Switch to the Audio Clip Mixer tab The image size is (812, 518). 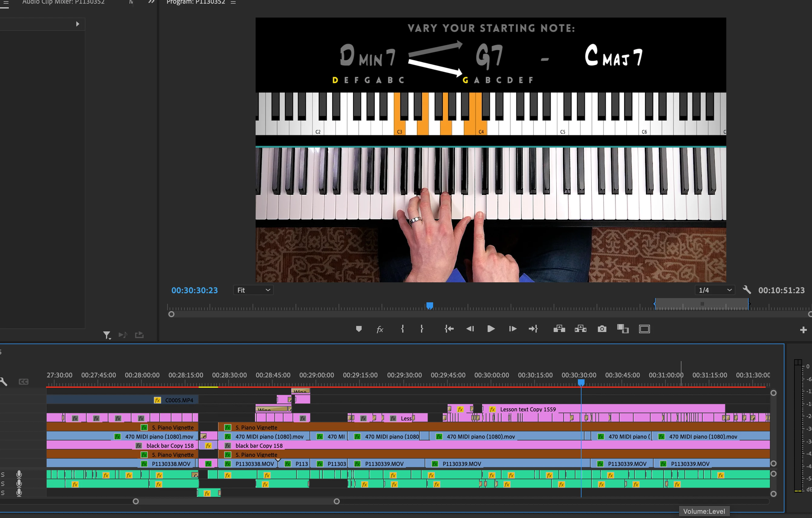63,2
